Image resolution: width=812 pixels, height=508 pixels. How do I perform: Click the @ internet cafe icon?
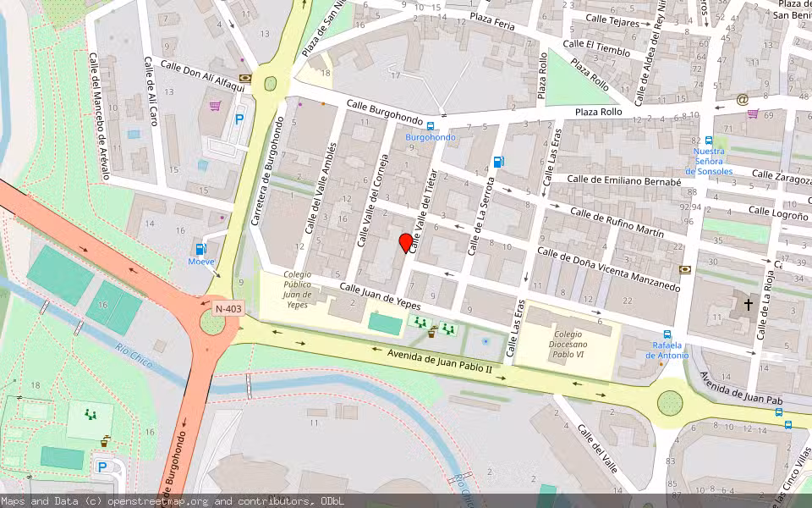pyautogui.click(x=743, y=99)
